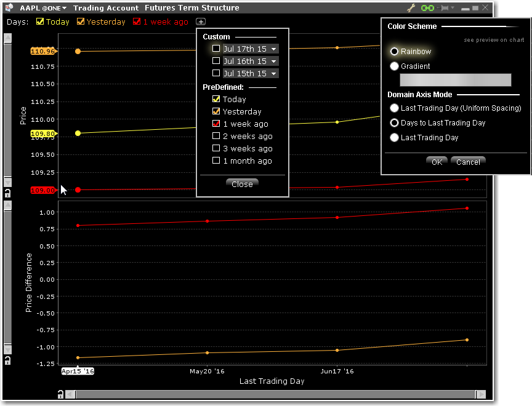Image resolution: width=532 pixels, height=406 pixels.
Task: Open the Jul 16th 15 date dropdown
Action: tap(273, 62)
